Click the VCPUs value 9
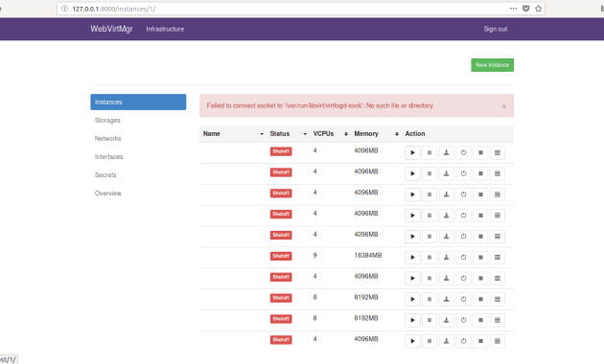Viewport: 604px width, 364px height. tap(314, 255)
